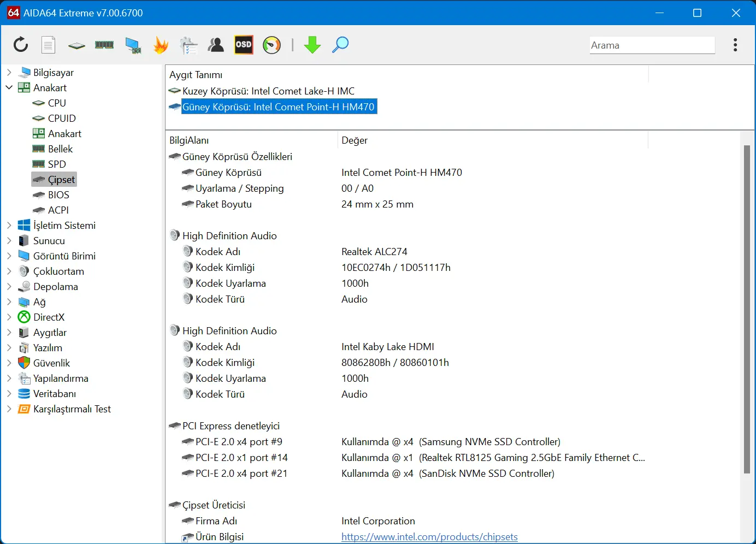The height and width of the screenshot is (544, 756).
Task: Select the Güney Köprüsü HM470 device
Action: coord(278,107)
